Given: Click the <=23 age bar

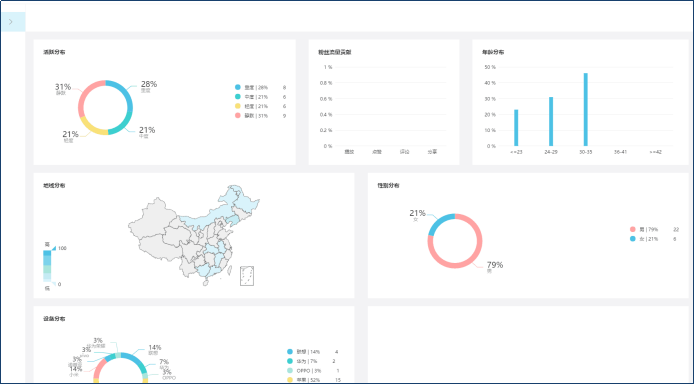Looking at the screenshot, I should click(516, 128).
